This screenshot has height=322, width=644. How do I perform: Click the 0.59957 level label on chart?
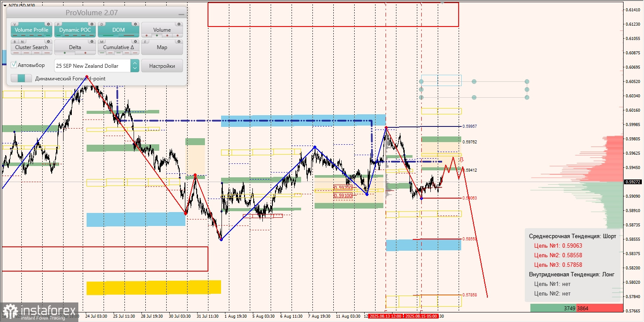point(470,126)
